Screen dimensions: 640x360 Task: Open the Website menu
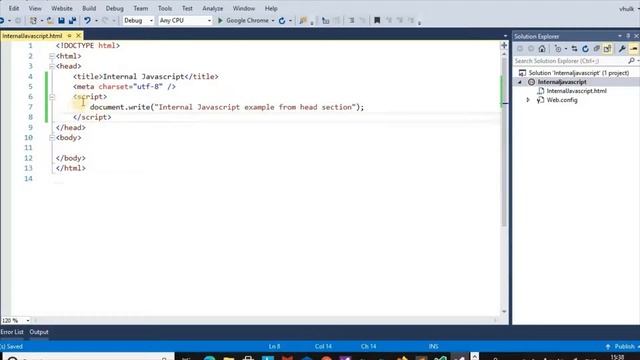[x=62, y=8]
